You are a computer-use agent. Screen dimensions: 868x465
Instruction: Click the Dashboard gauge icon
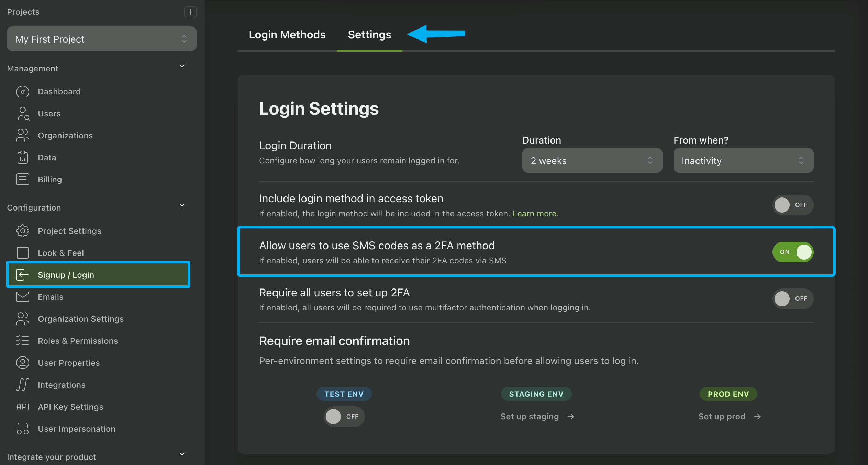point(23,92)
